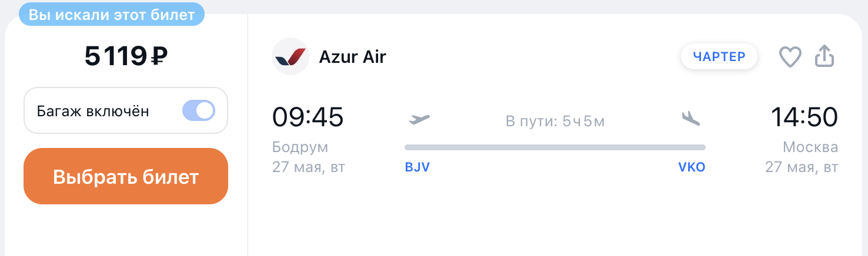
Task: Share this ticket via share icon
Action: pos(824,56)
